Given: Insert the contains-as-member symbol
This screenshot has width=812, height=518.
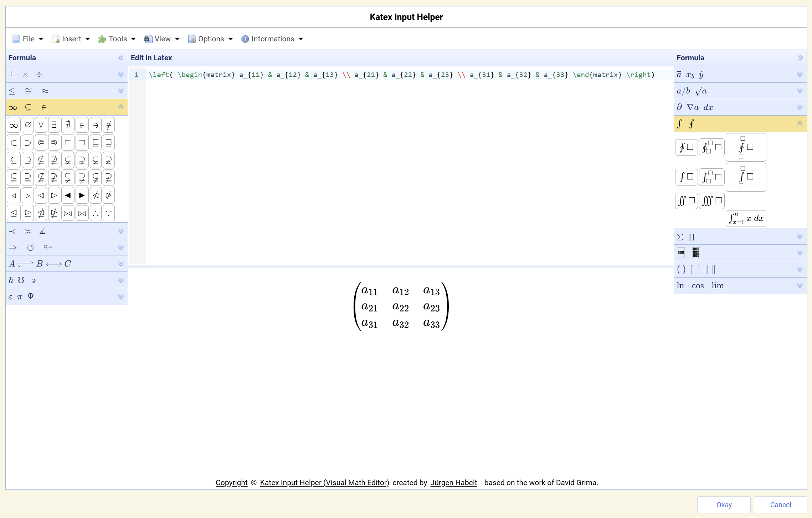Looking at the screenshot, I should (96, 125).
